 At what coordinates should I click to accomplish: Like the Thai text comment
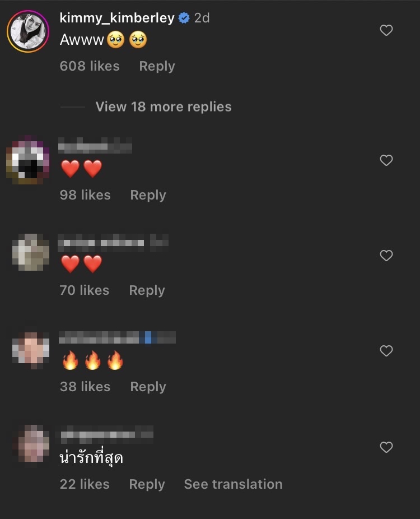(x=386, y=447)
